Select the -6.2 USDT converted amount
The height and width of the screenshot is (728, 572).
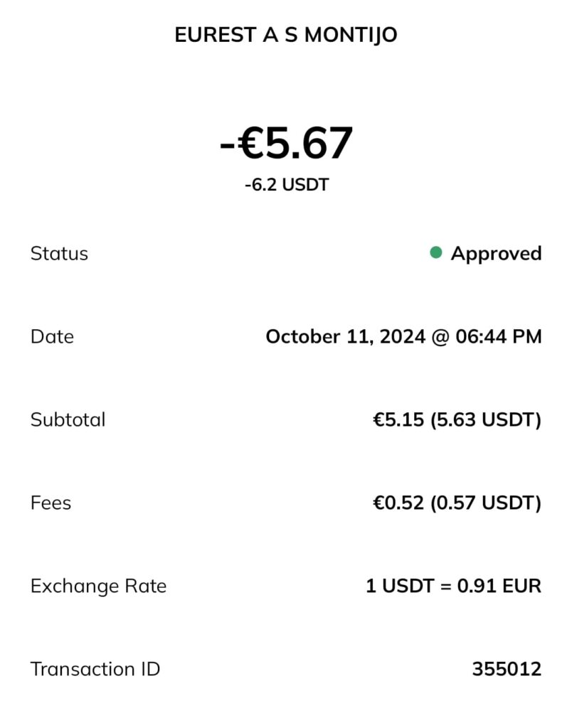[286, 185]
